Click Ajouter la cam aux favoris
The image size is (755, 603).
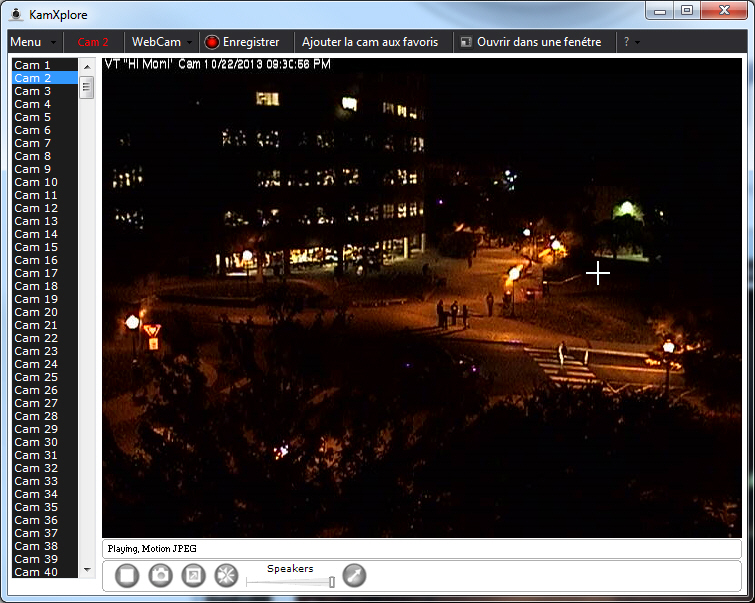370,42
